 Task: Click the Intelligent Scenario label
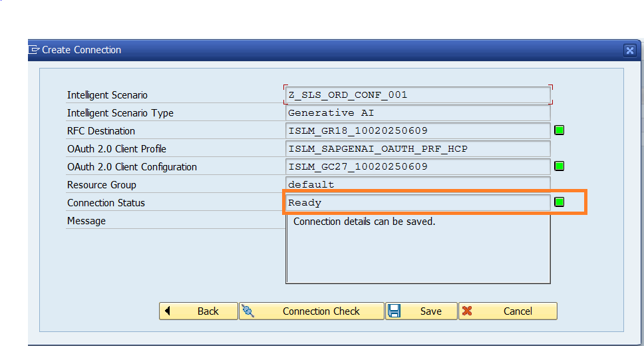click(x=107, y=95)
